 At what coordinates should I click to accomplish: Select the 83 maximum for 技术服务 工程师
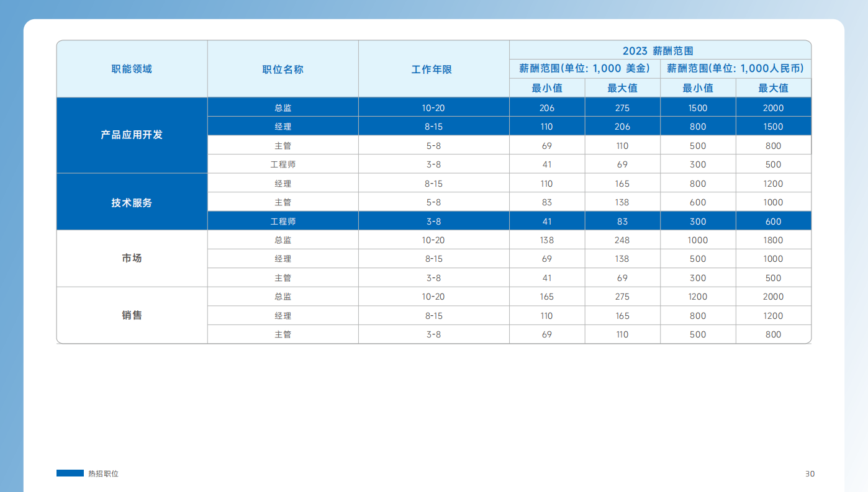tap(623, 221)
